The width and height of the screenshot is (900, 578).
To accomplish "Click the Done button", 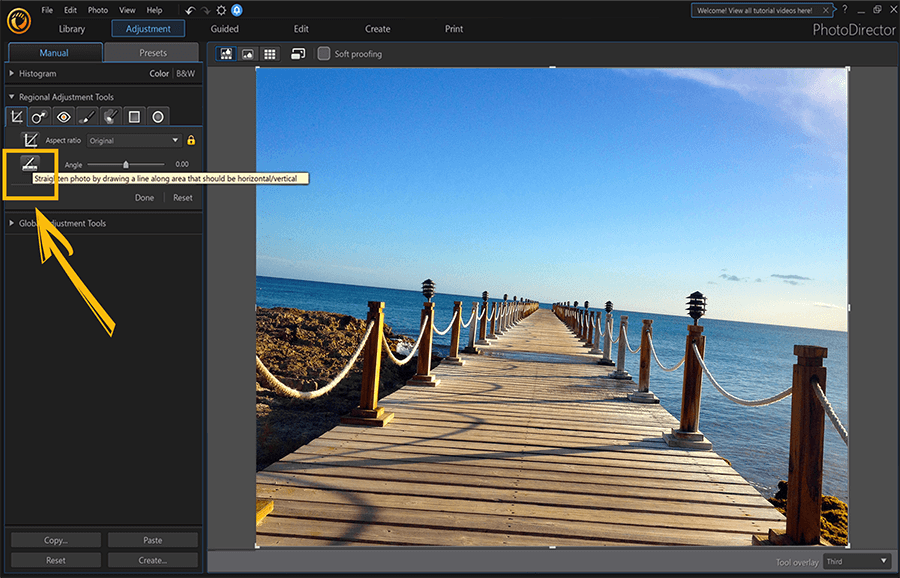I will point(144,197).
